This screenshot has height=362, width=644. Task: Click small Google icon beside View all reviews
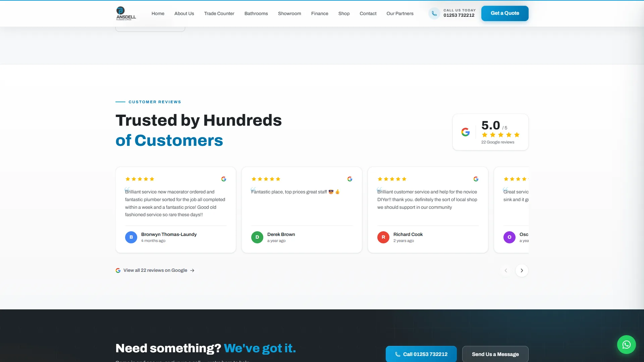point(118,270)
